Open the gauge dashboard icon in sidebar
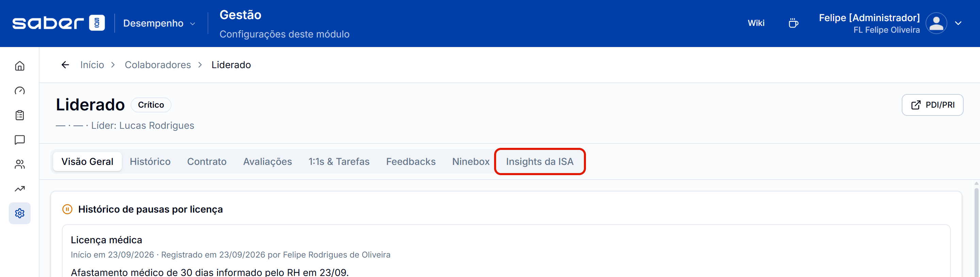 pos(20,91)
